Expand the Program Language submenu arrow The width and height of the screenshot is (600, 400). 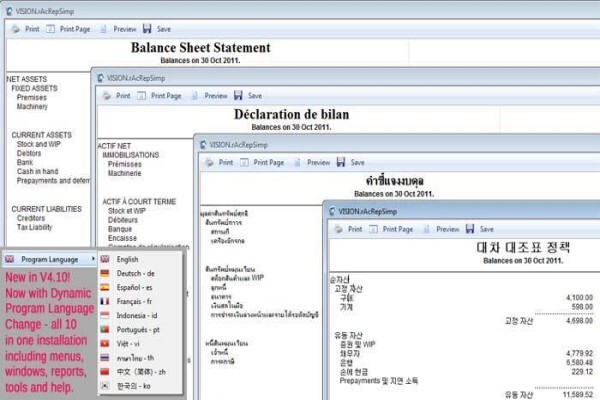(93, 259)
